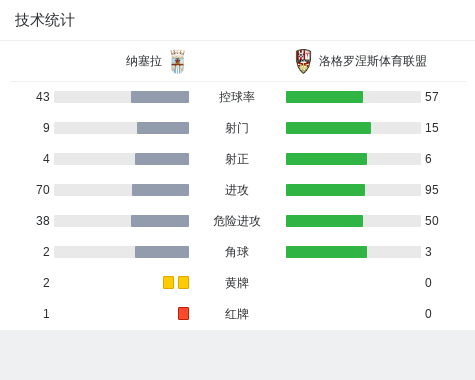Image resolution: width=475 pixels, height=380 pixels.
Task: Click the green 进攻 bar showing 95
Action: point(325,190)
